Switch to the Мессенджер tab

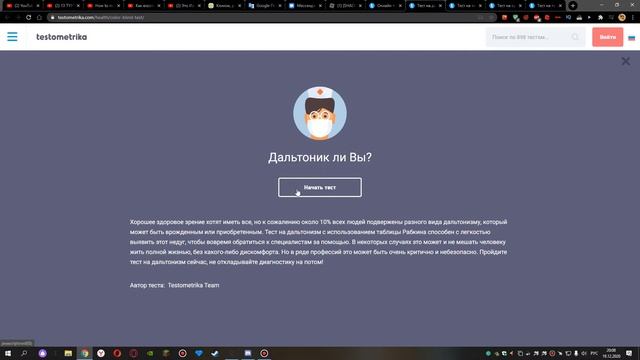click(304, 6)
